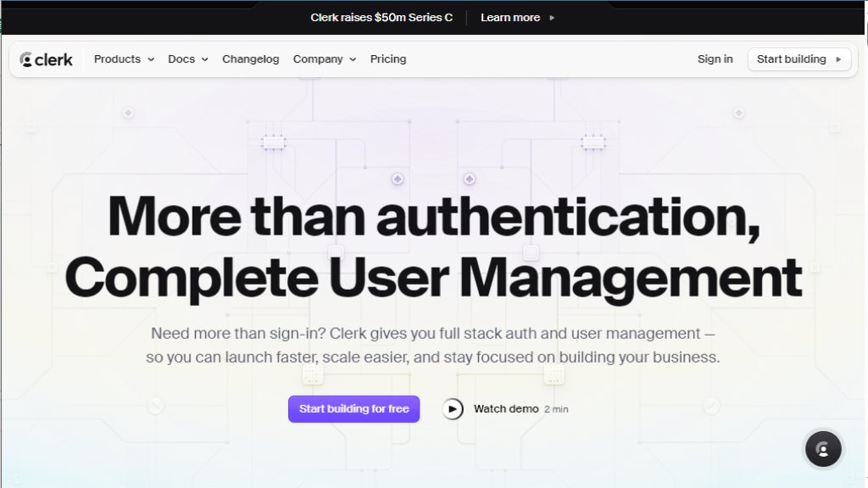Click the purple Start building for free button
Image resolution: width=868 pixels, height=488 pixels.
353,408
